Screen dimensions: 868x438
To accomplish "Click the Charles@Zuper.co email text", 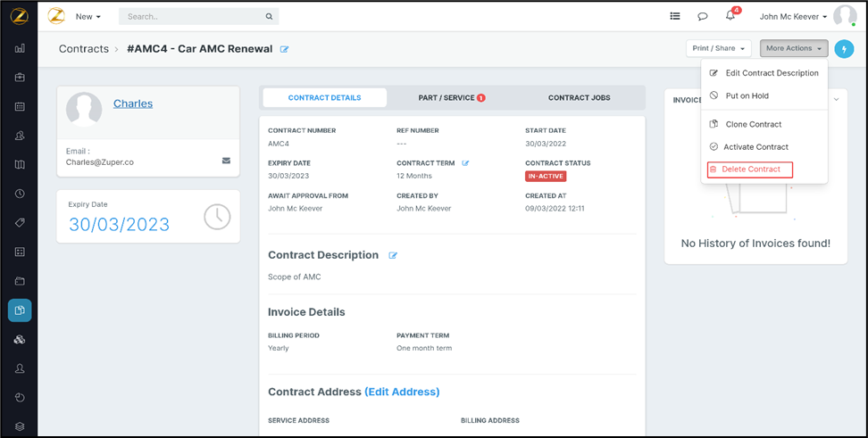I will click(x=100, y=162).
